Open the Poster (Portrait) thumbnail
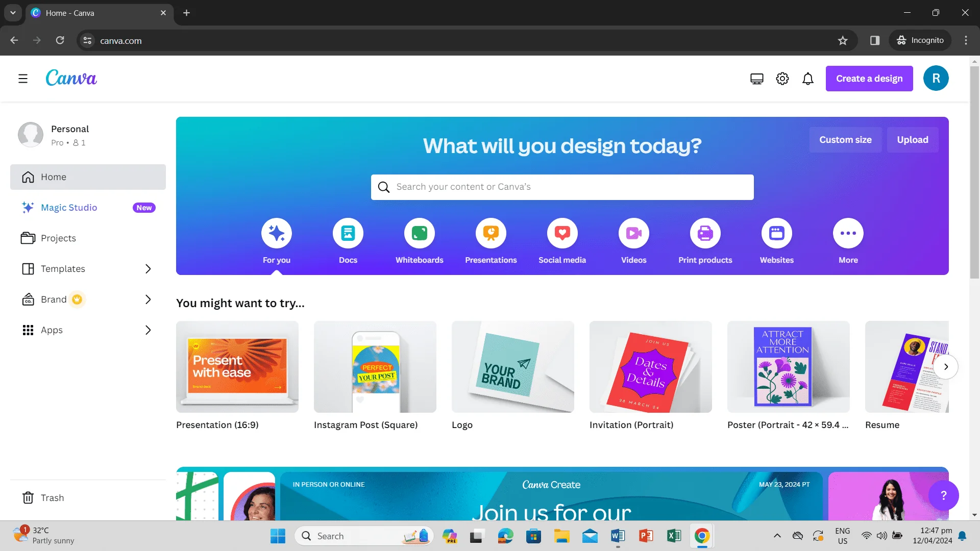 (x=789, y=367)
